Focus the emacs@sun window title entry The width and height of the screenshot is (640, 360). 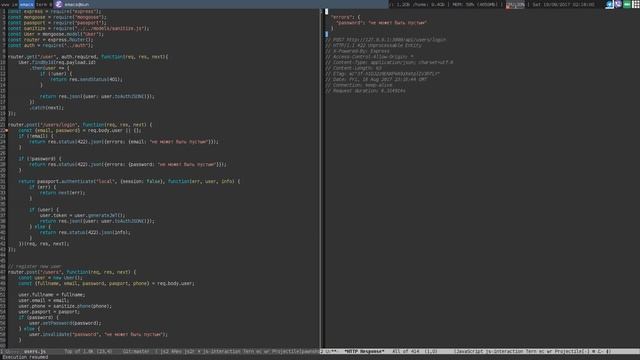pos(77,4)
